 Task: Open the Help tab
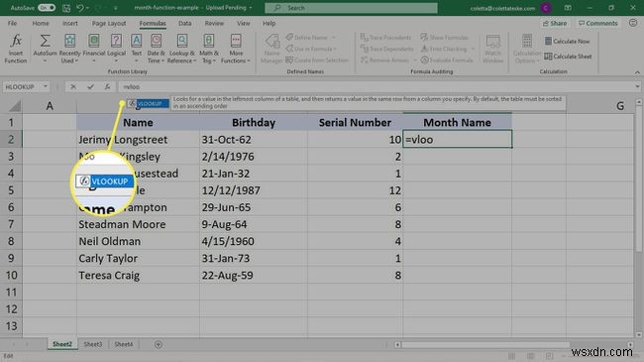coord(269,24)
